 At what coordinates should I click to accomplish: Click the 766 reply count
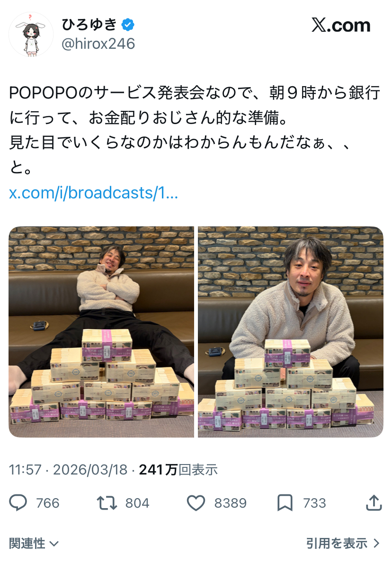[47, 503]
